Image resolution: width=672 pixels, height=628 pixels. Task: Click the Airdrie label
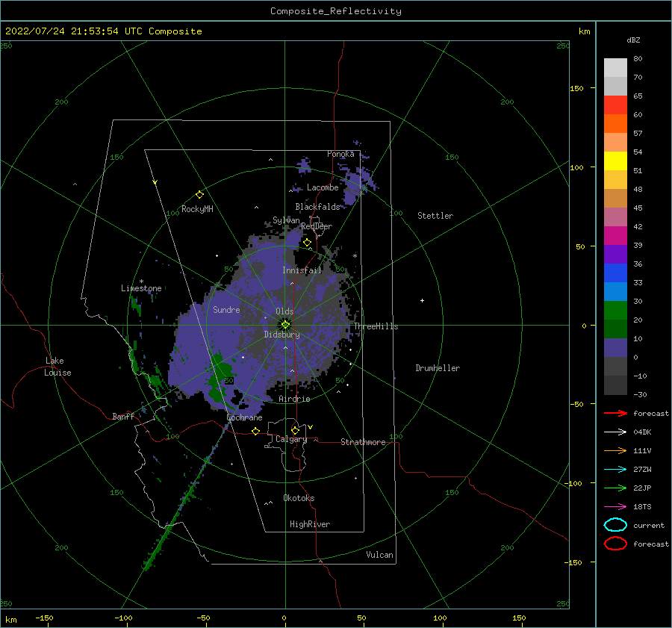point(294,399)
